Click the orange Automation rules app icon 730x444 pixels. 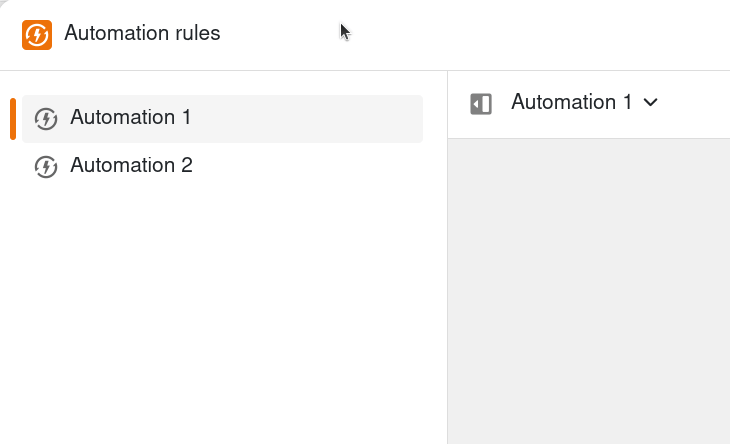[x=37, y=35]
